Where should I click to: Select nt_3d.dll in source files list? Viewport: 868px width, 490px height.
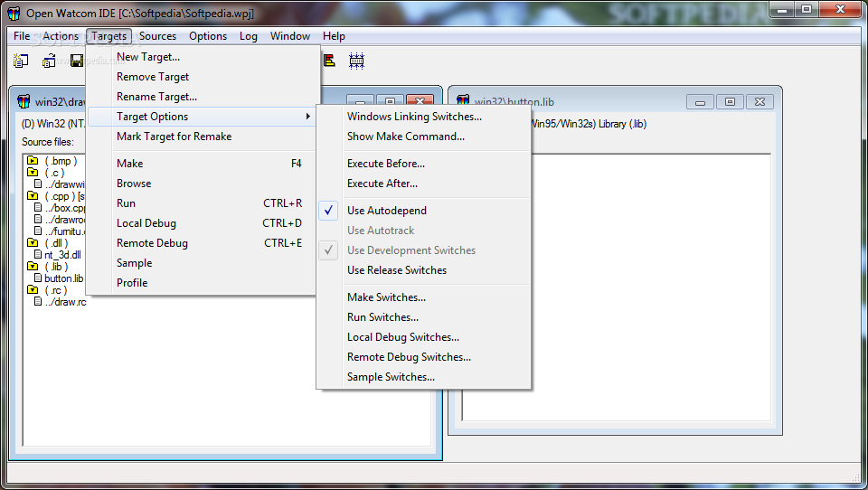tap(62, 255)
